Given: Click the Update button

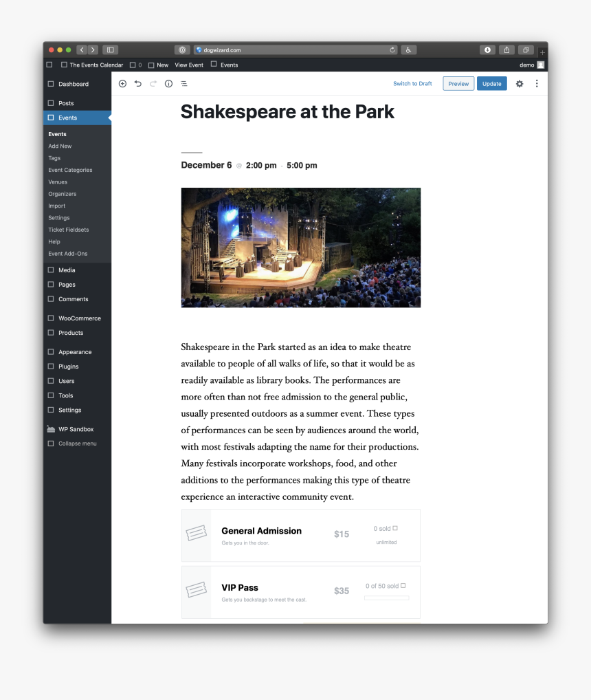Looking at the screenshot, I should (491, 84).
